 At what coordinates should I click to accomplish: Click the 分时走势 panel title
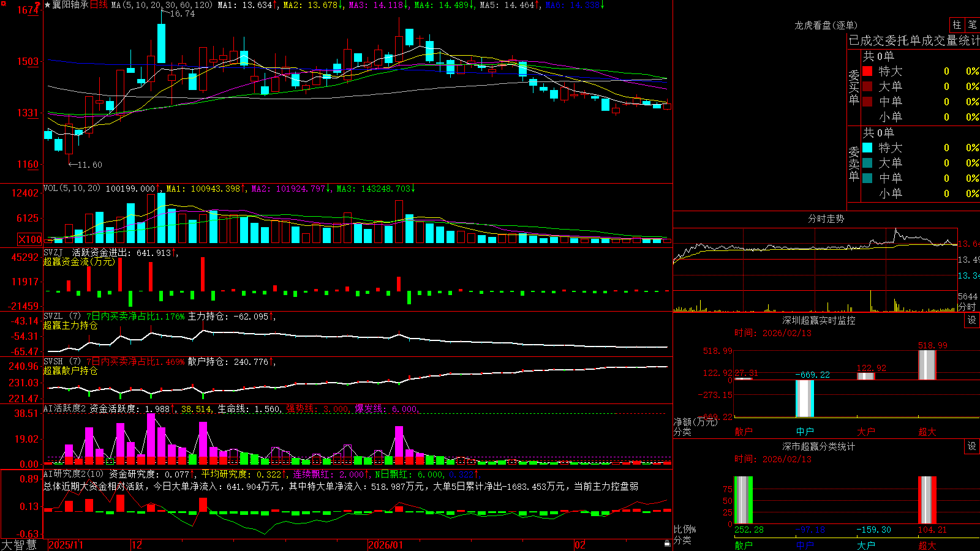826,219
